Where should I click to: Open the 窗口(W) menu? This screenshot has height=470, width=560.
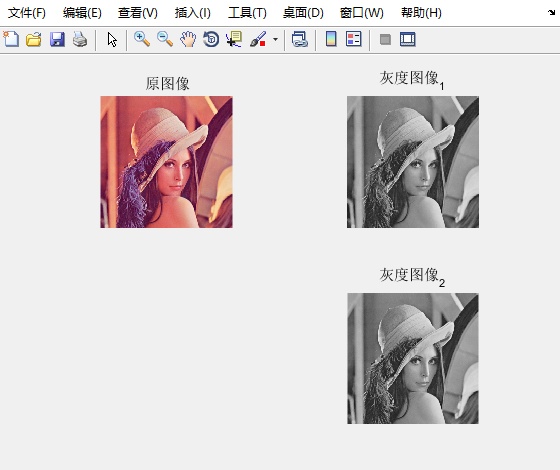361,13
